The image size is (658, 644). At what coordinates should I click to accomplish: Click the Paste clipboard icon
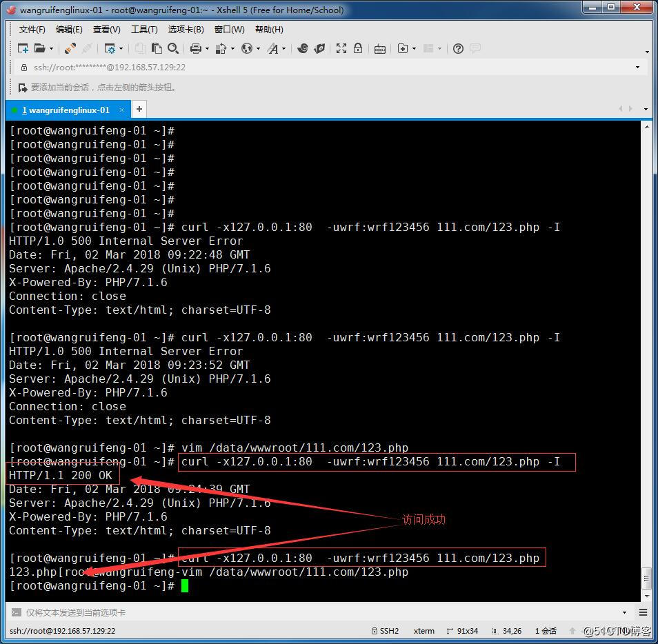pyautogui.click(x=157, y=48)
